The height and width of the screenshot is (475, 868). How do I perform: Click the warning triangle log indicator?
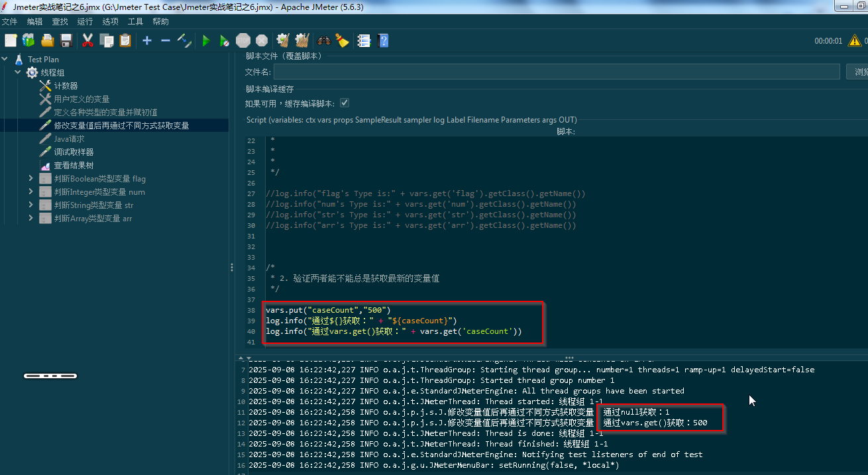coord(856,40)
